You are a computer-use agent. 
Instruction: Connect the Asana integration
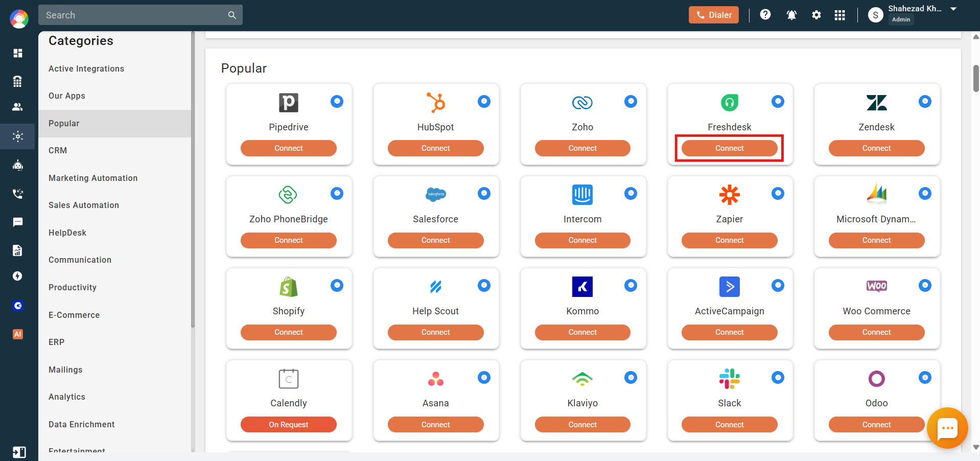[436, 425]
